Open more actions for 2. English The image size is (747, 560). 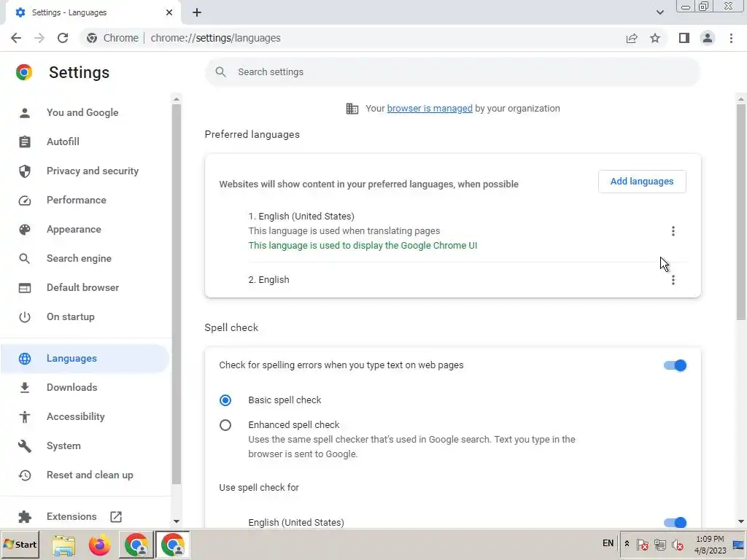pyautogui.click(x=673, y=280)
